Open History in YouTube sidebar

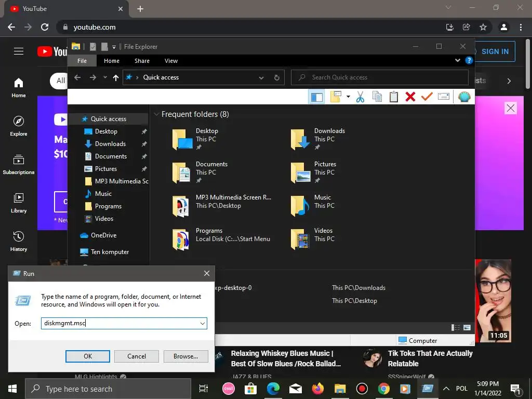tap(19, 241)
